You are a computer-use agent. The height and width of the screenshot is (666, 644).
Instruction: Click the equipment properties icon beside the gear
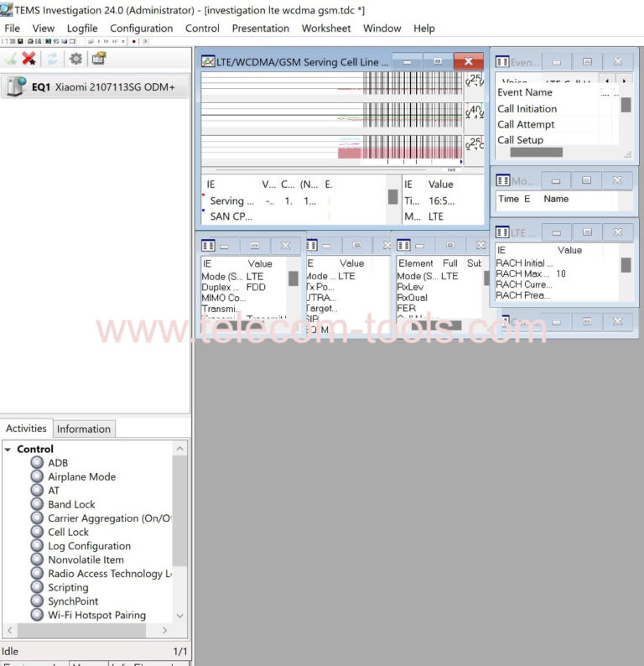tap(99, 58)
